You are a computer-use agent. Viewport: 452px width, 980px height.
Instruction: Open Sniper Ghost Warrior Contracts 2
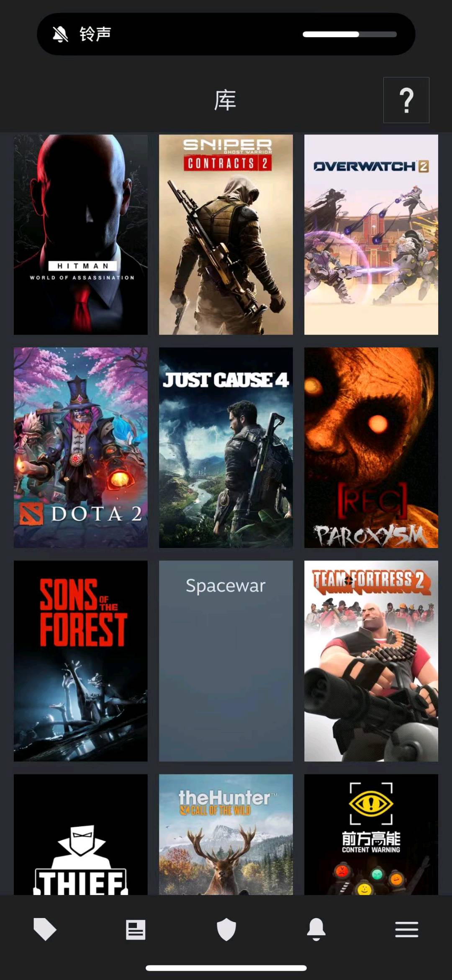(226, 234)
